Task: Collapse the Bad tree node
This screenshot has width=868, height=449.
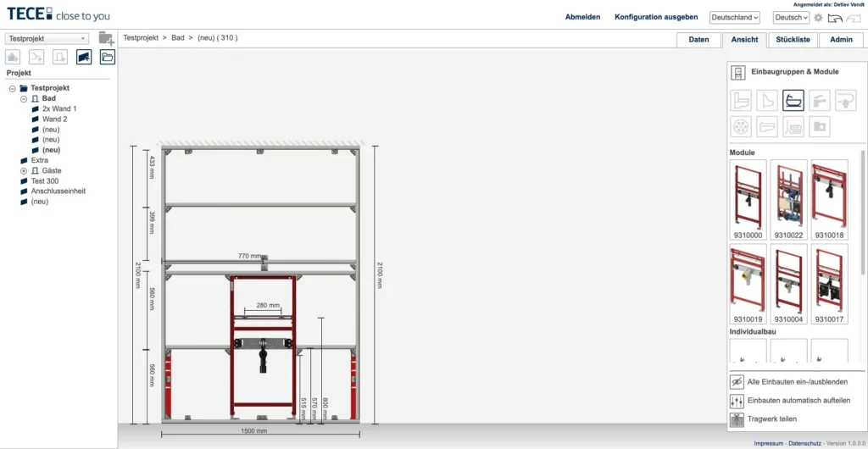Action: (x=24, y=98)
